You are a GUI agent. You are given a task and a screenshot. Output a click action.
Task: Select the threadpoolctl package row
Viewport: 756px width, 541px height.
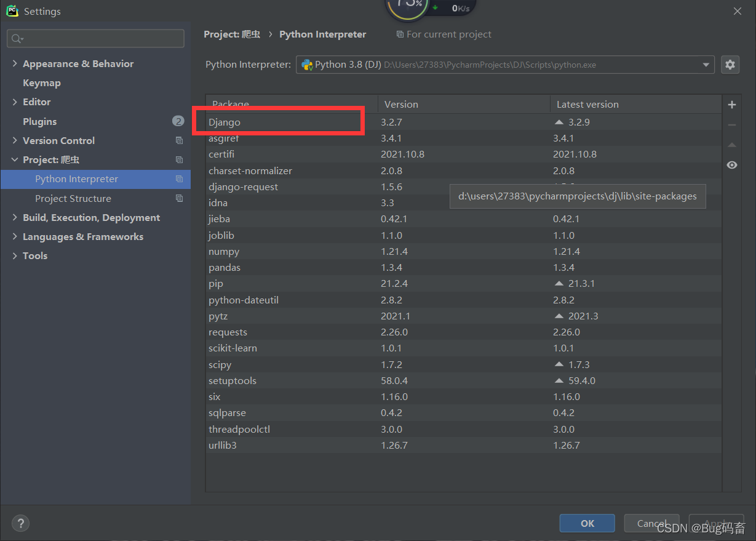click(x=464, y=429)
